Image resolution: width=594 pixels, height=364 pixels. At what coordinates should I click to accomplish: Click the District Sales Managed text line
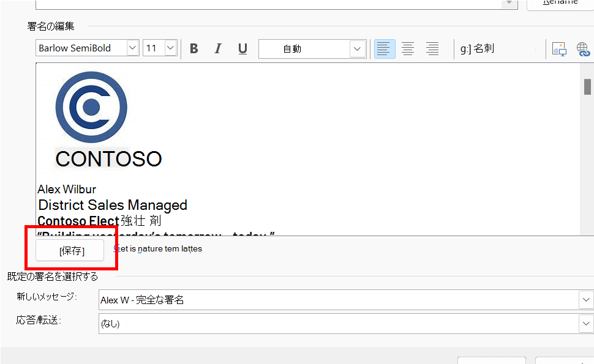[x=113, y=205]
